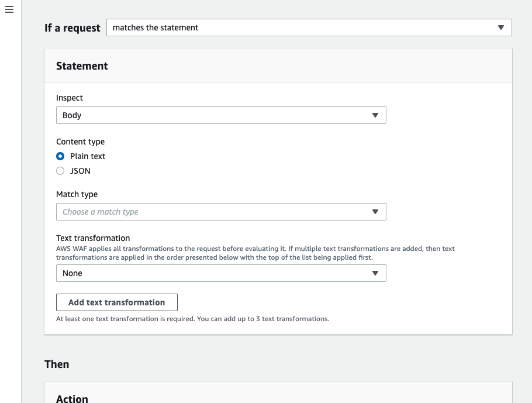Open the Match type dropdown
This screenshot has height=403, width=532.
(221, 212)
